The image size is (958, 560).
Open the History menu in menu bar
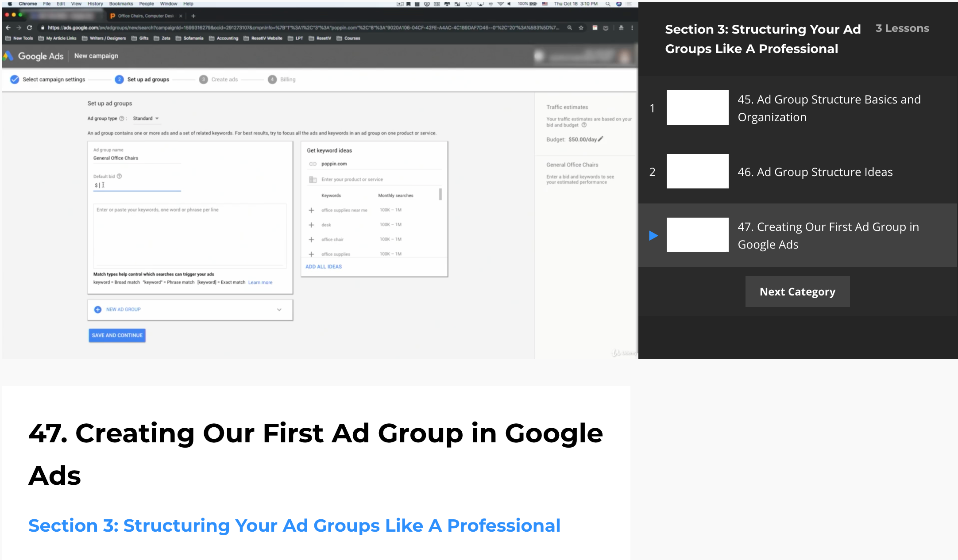pyautogui.click(x=95, y=4)
